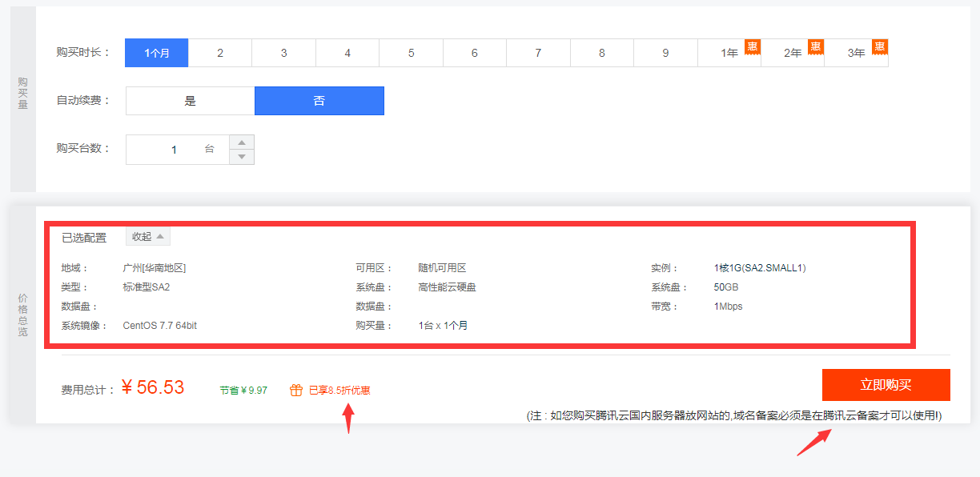Click the 已享8.5折优惠 discount text
This screenshot has height=477, width=980.
pos(339,391)
